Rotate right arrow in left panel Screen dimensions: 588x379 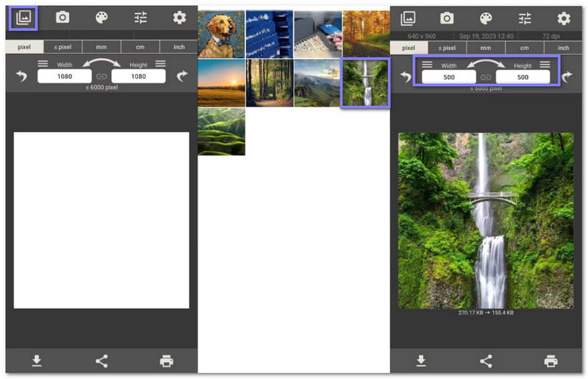(182, 77)
